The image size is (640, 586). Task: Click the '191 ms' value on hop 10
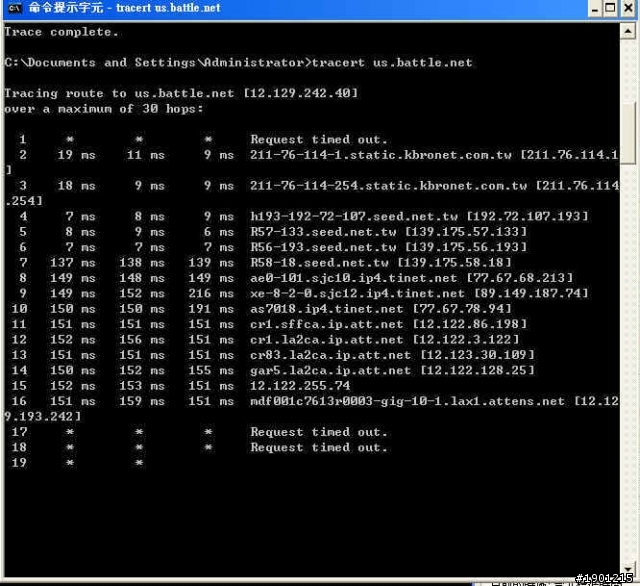(x=211, y=309)
